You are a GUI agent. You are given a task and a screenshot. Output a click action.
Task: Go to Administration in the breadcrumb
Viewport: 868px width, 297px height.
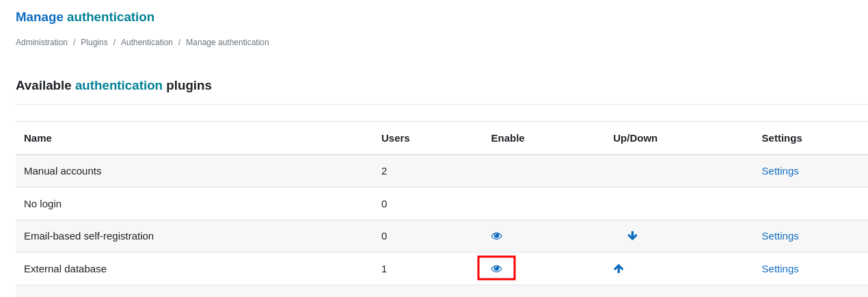(x=42, y=42)
